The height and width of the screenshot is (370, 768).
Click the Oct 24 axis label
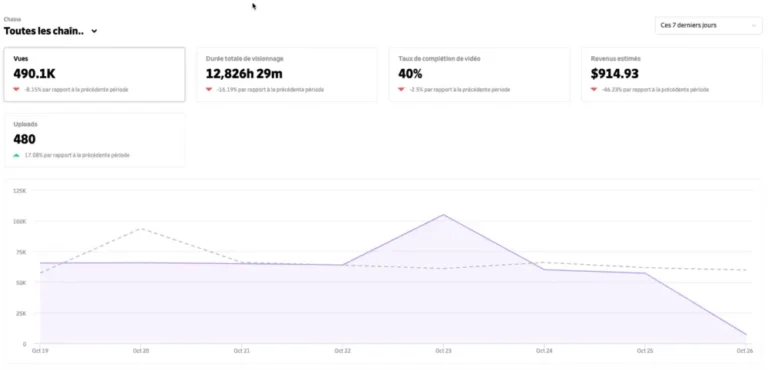pos(544,351)
